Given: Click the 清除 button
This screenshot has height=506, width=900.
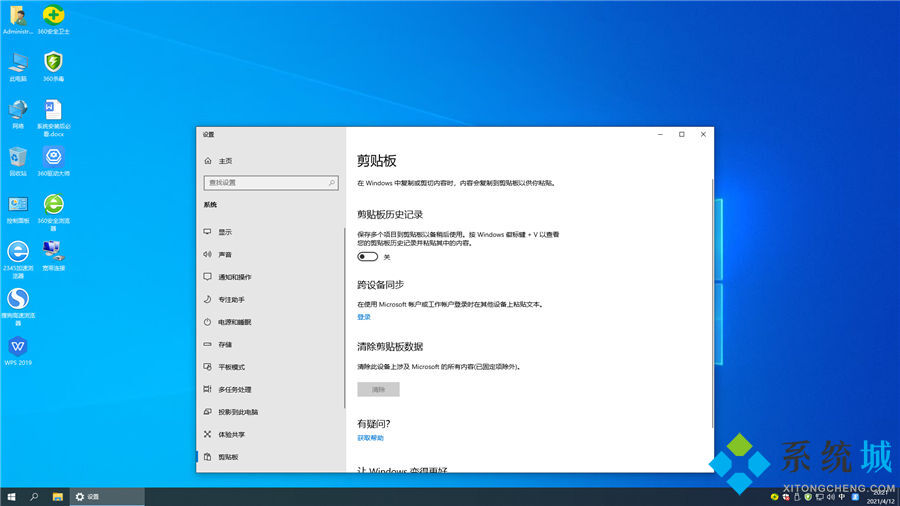Looking at the screenshot, I should click(x=378, y=389).
